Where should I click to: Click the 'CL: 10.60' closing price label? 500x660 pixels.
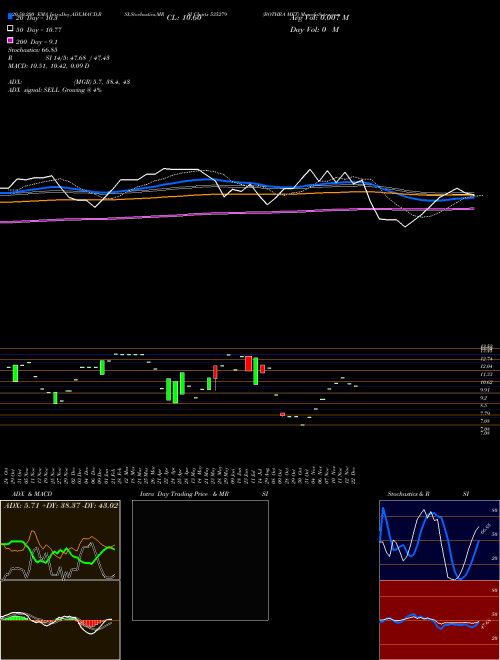click(184, 18)
